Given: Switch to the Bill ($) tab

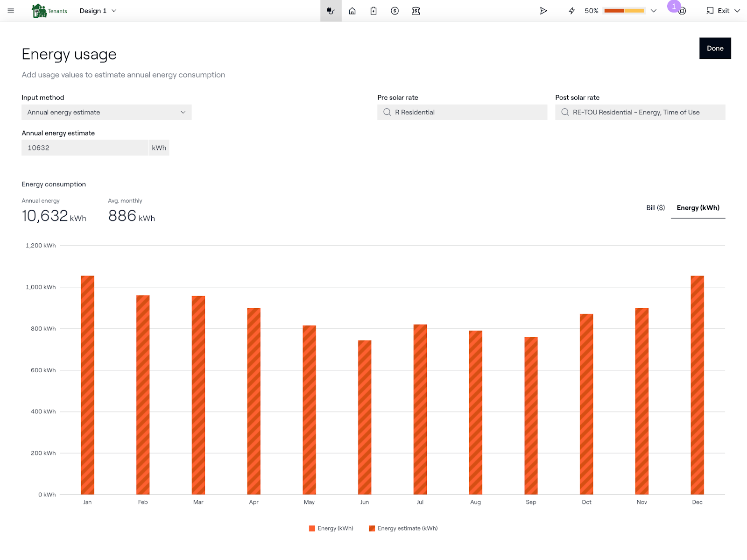Looking at the screenshot, I should [x=655, y=208].
